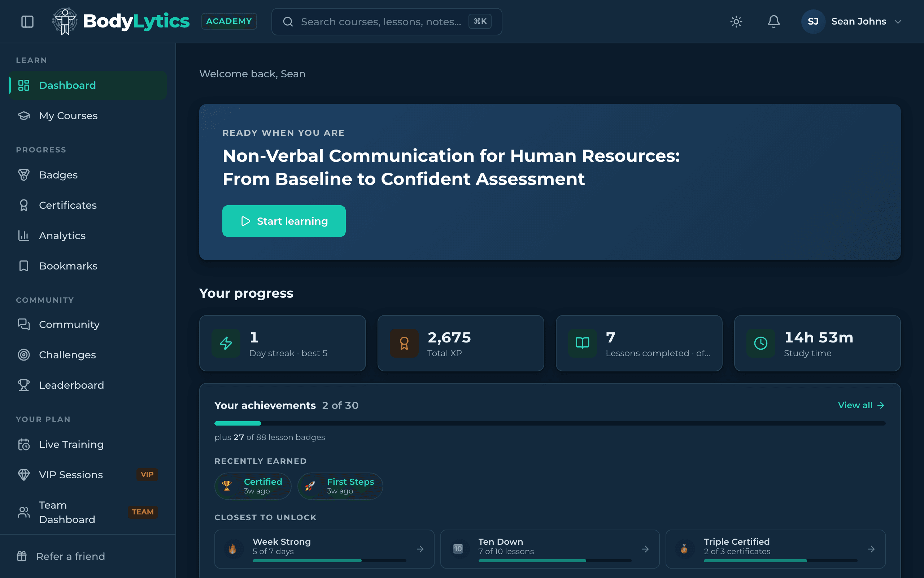924x578 pixels.
Task: Click the ⌘K shortcut hint
Action: (480, 21)
